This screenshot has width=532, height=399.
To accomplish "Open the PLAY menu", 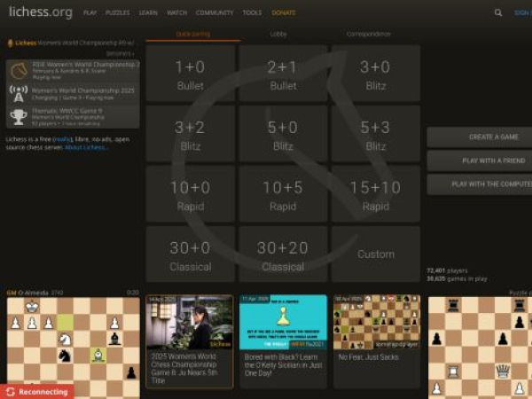I will pyautogui.click(x=90, y=13).
